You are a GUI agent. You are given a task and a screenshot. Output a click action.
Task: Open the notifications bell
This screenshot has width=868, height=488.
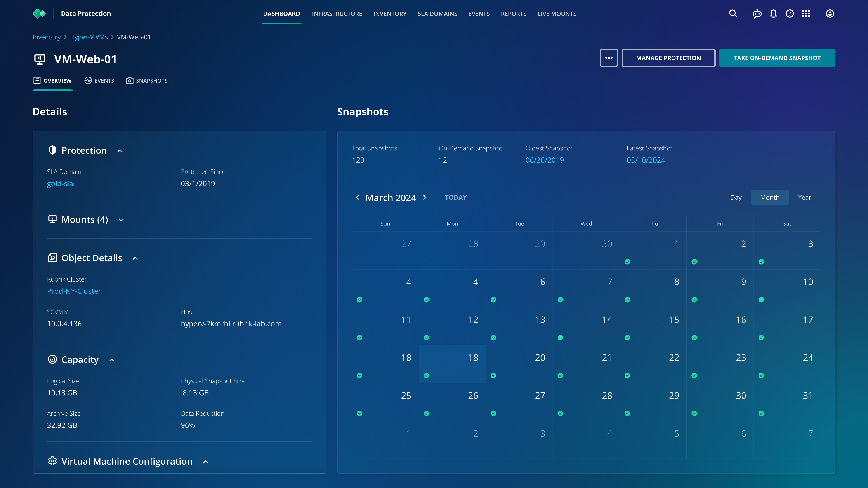click(x=773, y=14)
